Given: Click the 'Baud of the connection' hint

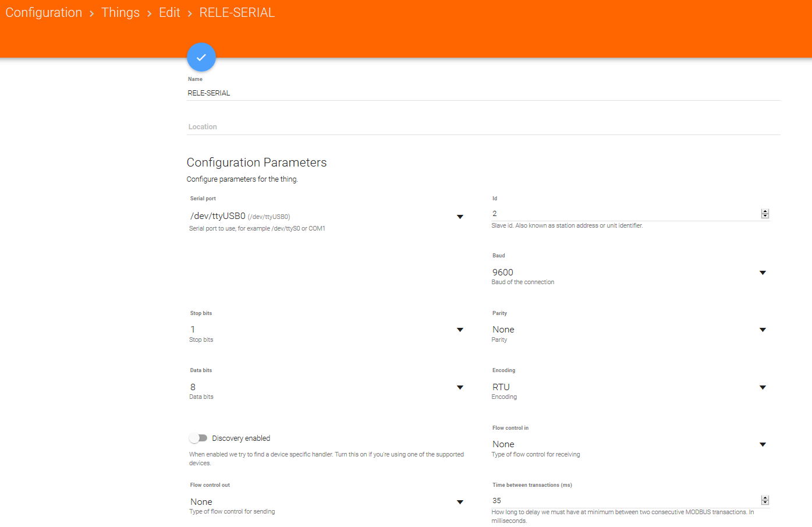Looking at the screenshot, I should (523, 282).
